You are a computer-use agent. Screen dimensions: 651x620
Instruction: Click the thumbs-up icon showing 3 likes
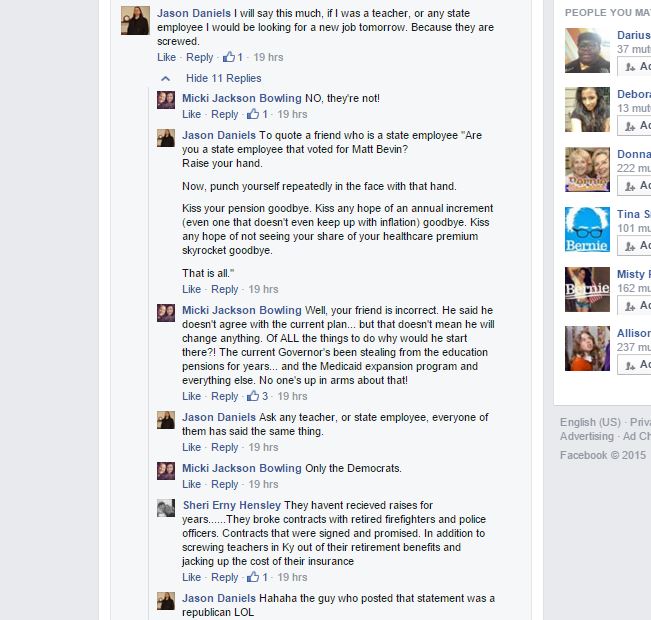253,396
